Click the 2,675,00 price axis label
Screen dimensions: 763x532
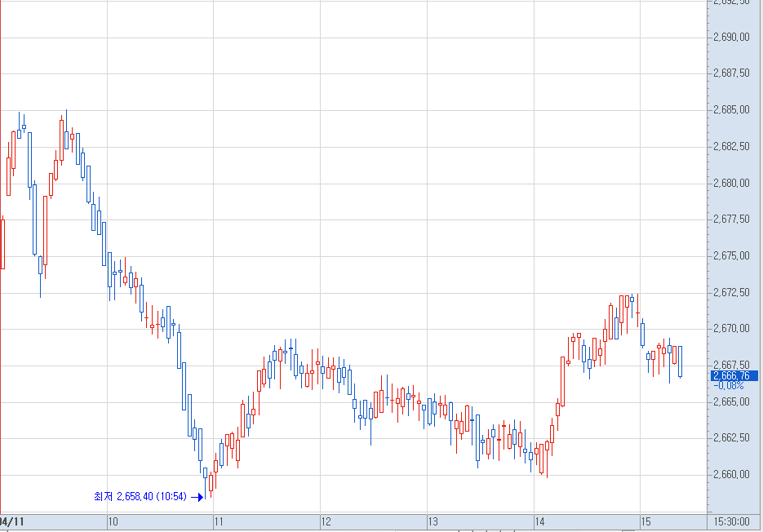point(731,255)
